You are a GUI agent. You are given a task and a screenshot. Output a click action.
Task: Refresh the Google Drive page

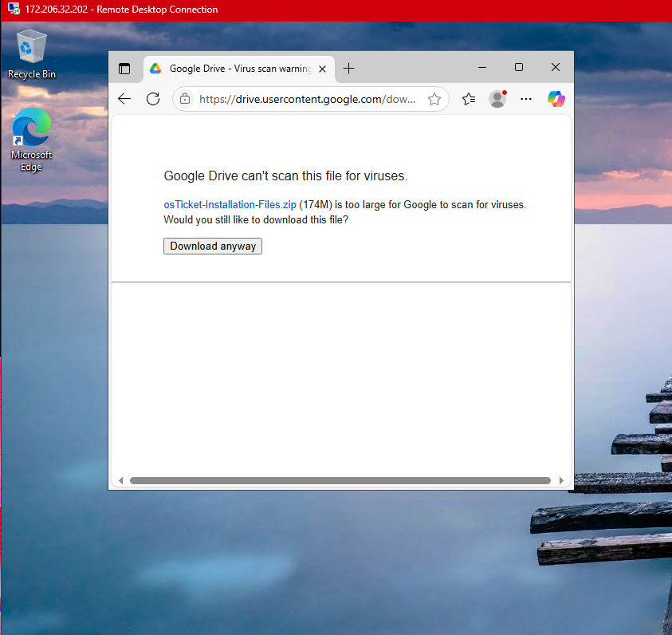[x=153, y=99]
